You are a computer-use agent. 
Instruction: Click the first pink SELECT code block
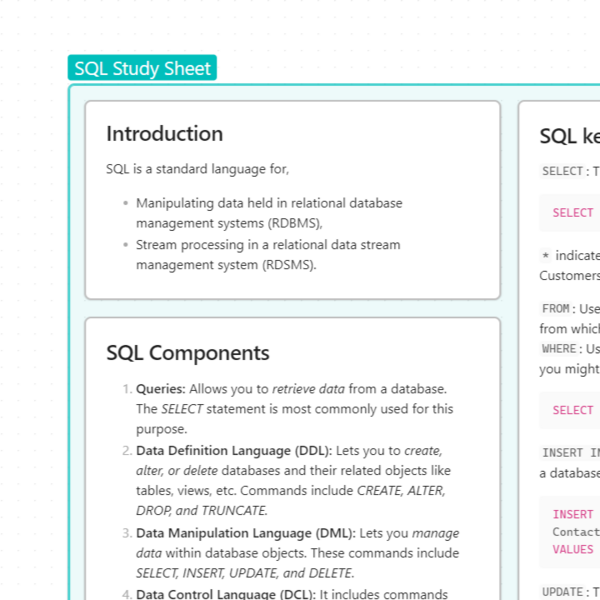573,213
